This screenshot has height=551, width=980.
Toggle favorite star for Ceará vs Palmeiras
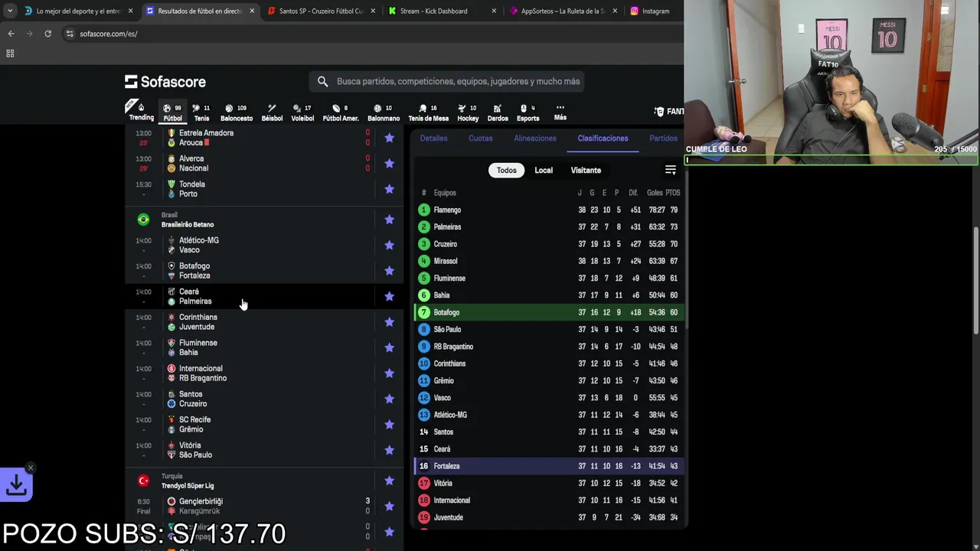[x=389, y=296]
